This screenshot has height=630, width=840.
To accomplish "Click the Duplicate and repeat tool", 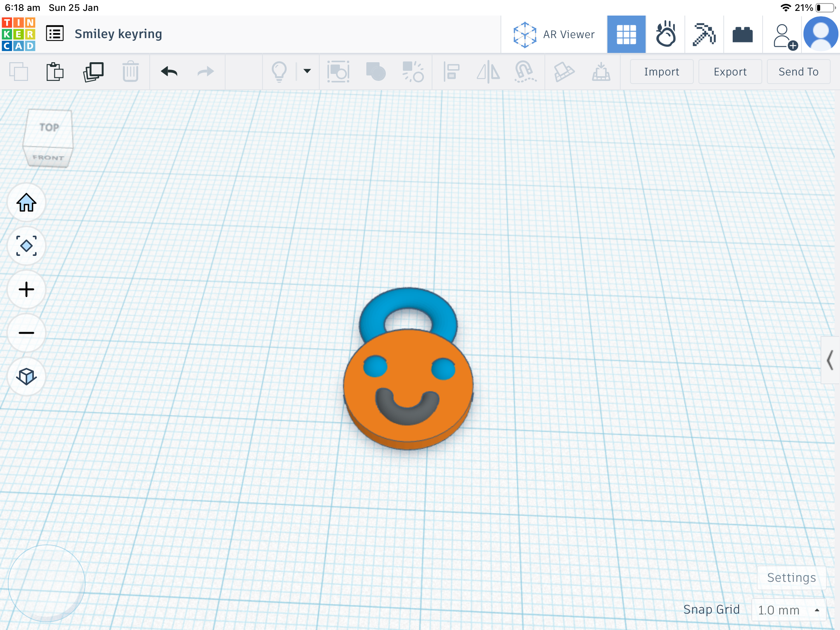I will [x=93, y=72].
